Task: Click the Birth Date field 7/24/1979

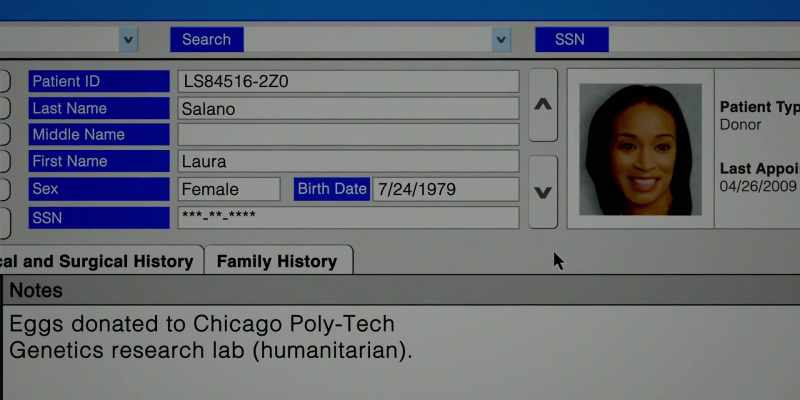Action: [x=446, y=189]
